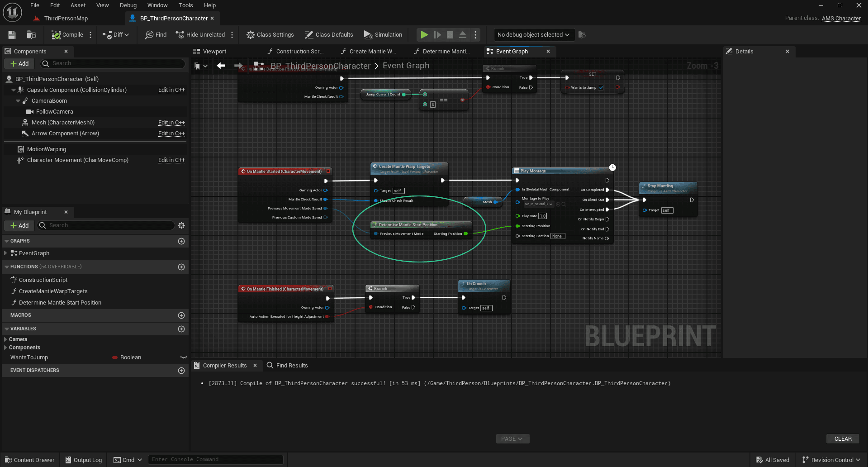This screenshot has height=467, width=868.
Task: Open Class Defaults
Action: 329,35
